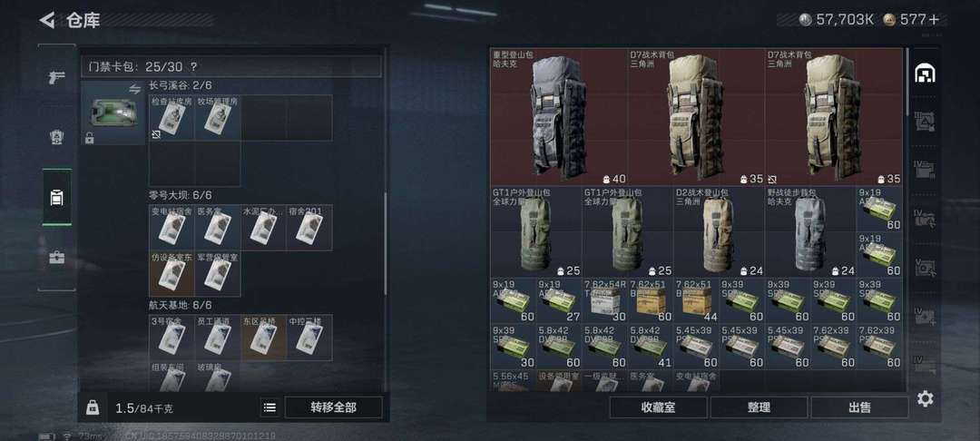
Task: Select the all-items home filter icon at top right
Action: tap(925, 74)
